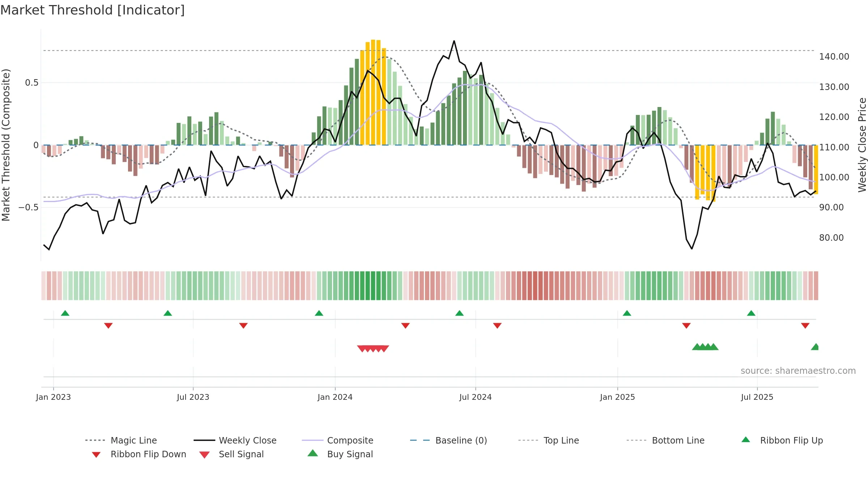The width and height of the screenshot is (868, 488).
Task: Click the Jan 2023 x-axis label
Action: click(x=54, y=397)
